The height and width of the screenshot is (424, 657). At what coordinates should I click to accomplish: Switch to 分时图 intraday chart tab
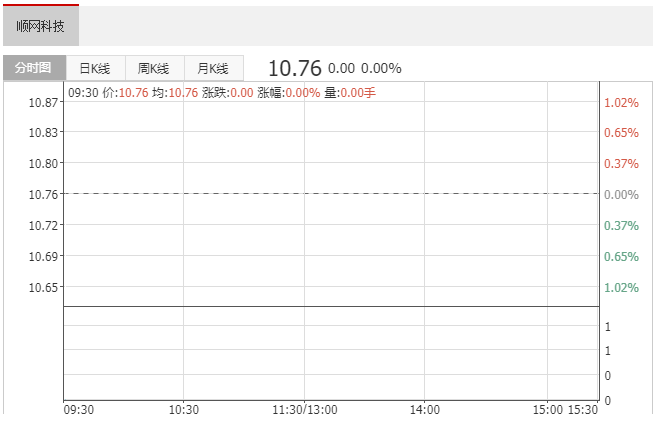34,67
